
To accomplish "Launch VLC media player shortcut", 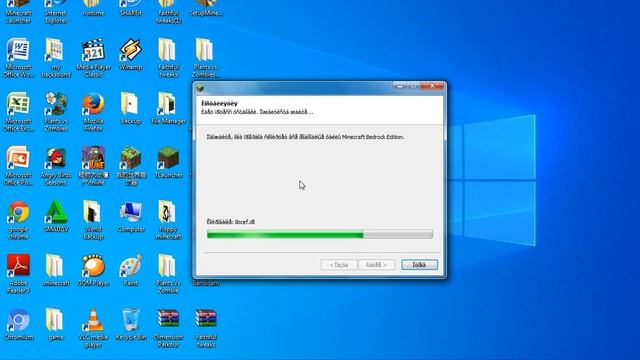I will [x=93, y=328].
